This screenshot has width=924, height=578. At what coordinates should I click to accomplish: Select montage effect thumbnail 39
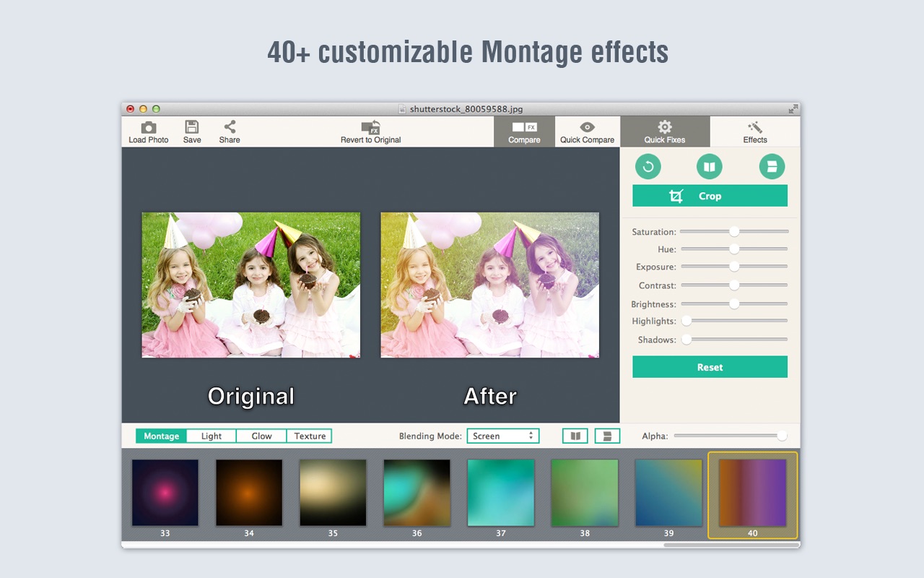point(668,493)
